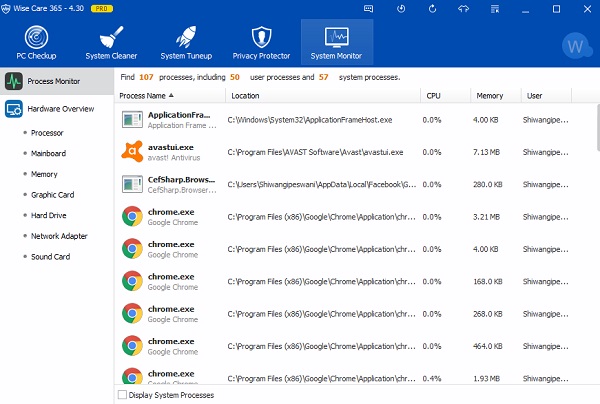
Task: Click Chrome icon of 464.0 KB process
Action: 132,346
